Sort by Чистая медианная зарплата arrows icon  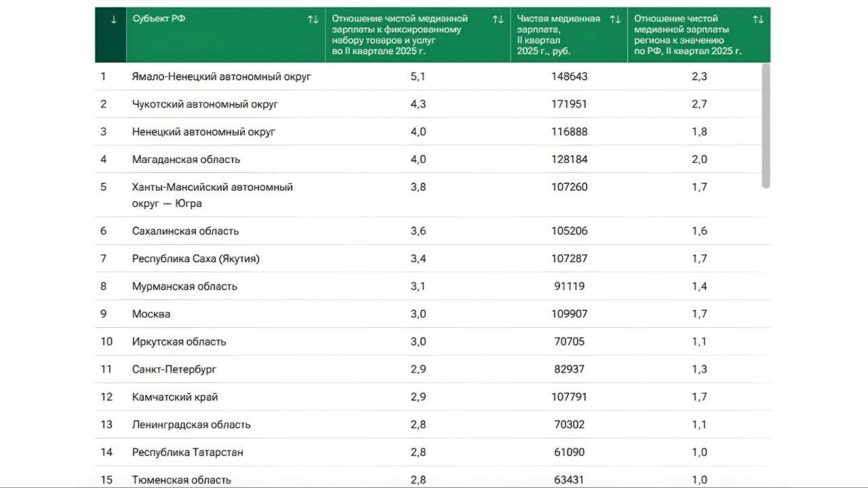click(x=615, y=19)
